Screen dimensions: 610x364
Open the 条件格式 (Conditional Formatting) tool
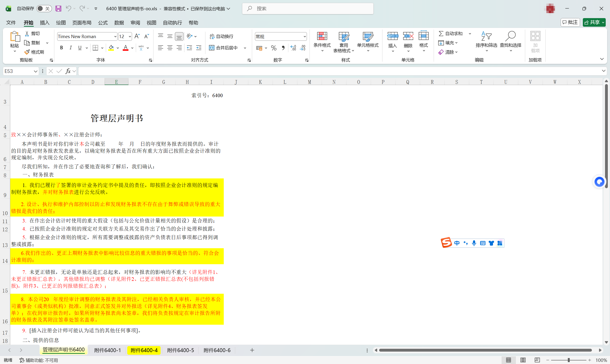click(322, 42)
